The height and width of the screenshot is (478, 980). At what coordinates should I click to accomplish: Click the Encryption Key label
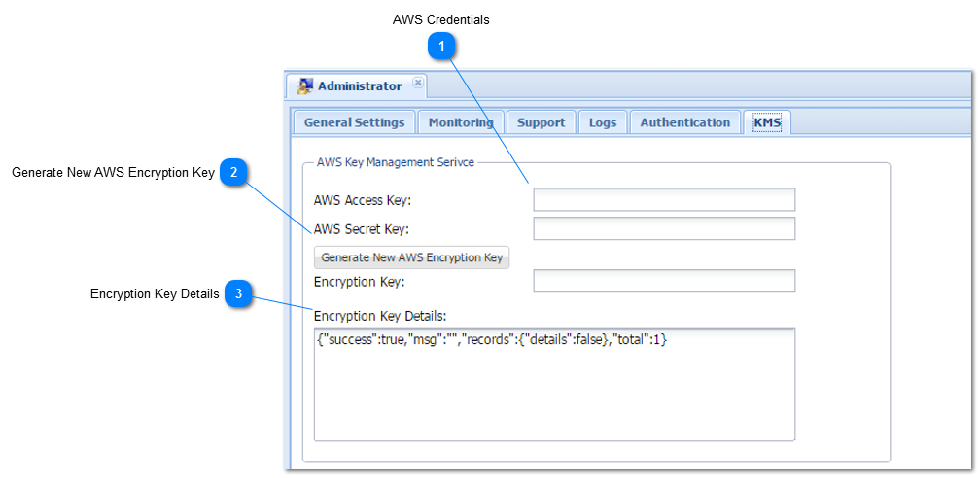(360, 282)
